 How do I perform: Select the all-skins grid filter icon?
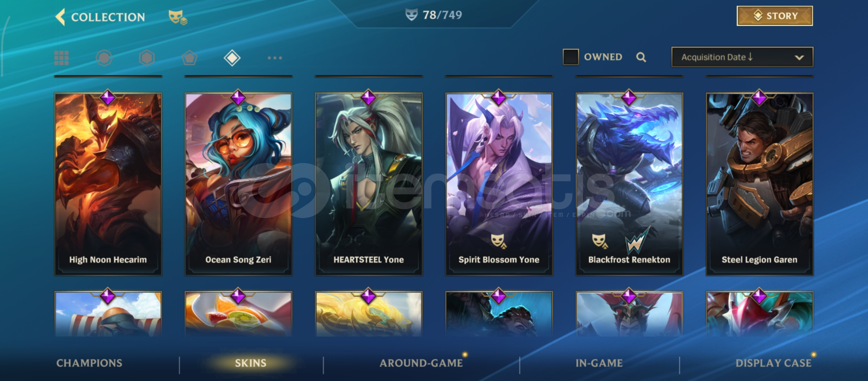(x=61, y=58)
